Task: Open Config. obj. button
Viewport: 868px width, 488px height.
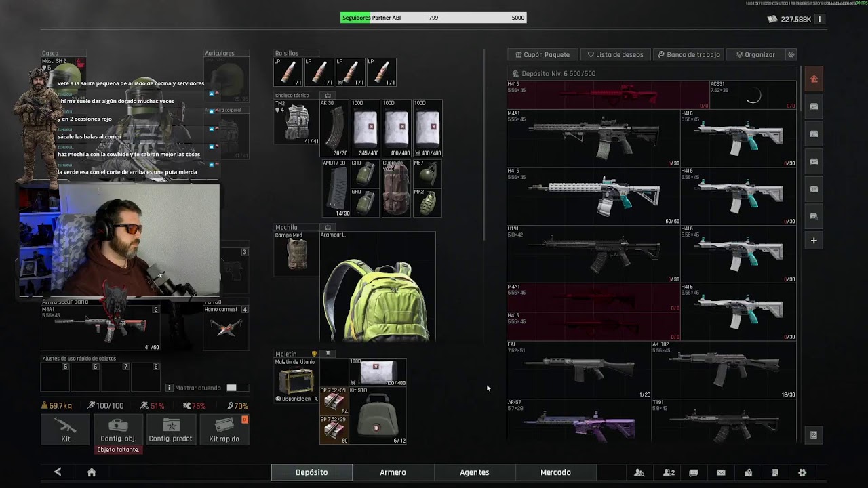Action: point(118,430)
